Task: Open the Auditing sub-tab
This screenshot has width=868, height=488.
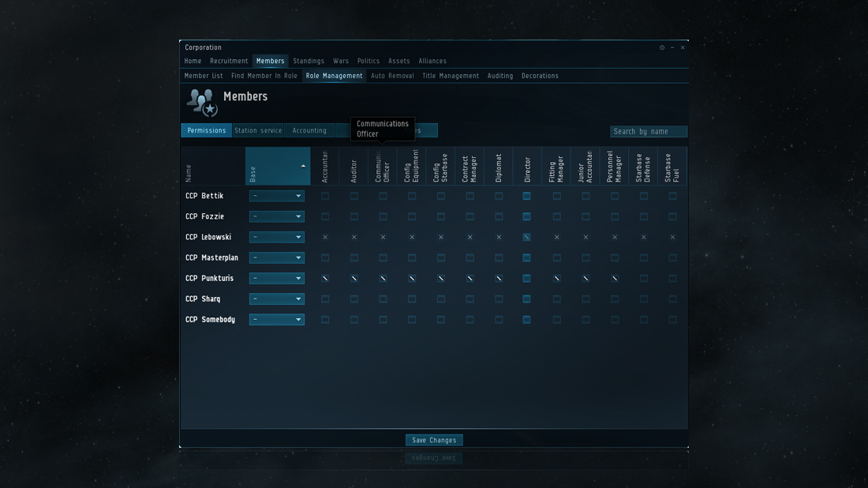Action: (x=499, y=76)
